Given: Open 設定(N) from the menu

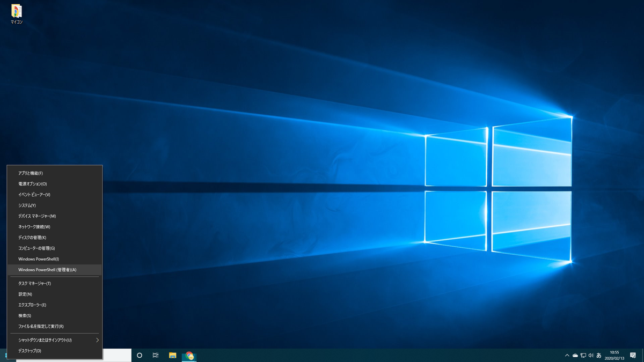Looking at the screenshot, I should (x=54, y=294).
